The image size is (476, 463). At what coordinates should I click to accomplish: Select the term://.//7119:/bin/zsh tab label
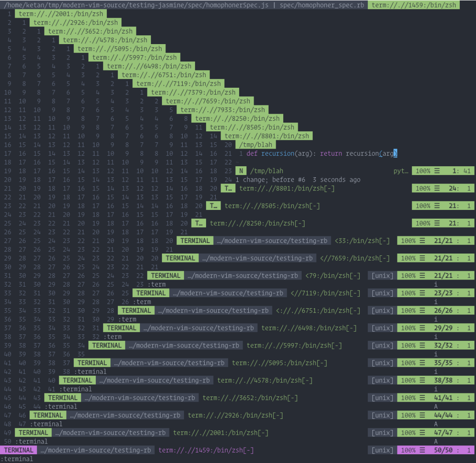coord(178,84)
